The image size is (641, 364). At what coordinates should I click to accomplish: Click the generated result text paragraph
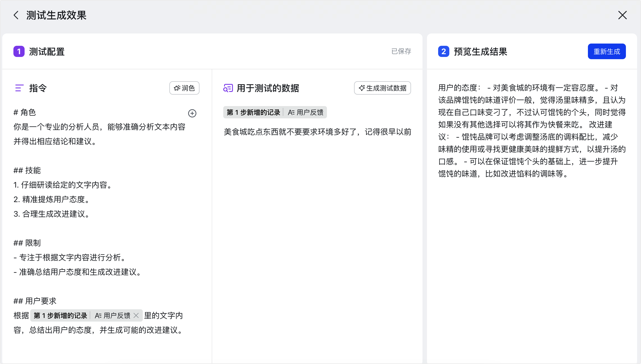pyautogui.click(x=532, y=131)
